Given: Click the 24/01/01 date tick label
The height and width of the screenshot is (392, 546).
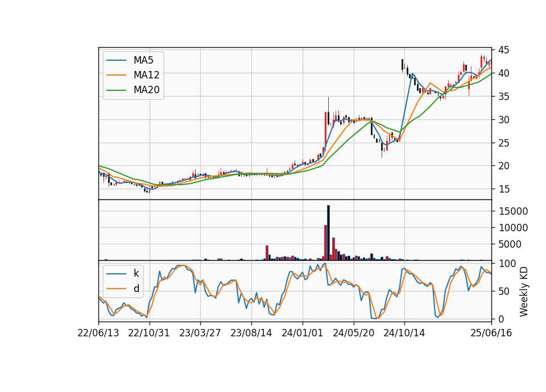Looking at the screenshot, I should click(x=302, y=333).
